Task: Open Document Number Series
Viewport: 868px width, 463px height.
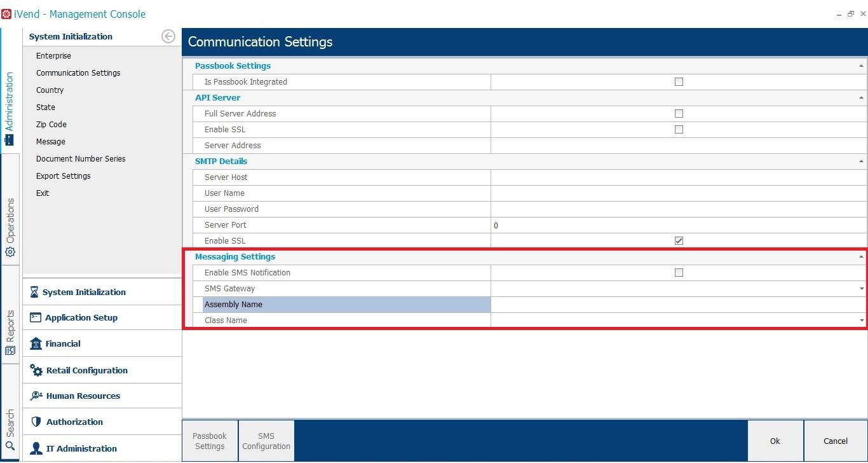Action: tap(81, 159)
